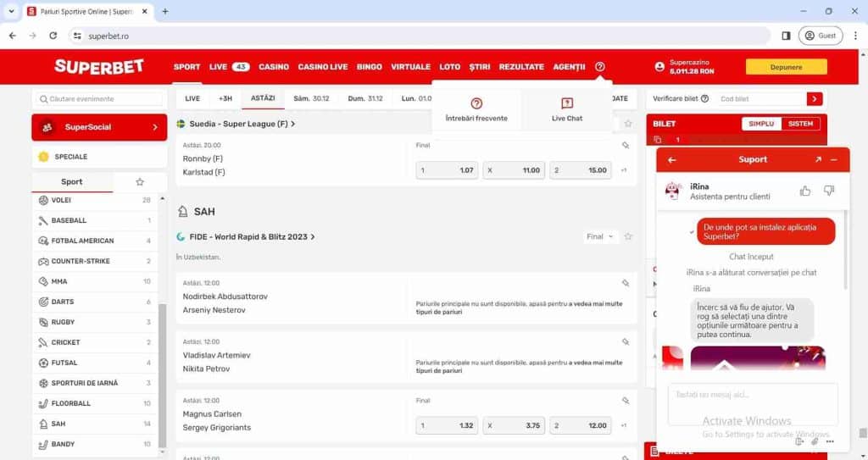868x460 pixels.
Task: Select the Volei sport icon
Action: (43, 200)
